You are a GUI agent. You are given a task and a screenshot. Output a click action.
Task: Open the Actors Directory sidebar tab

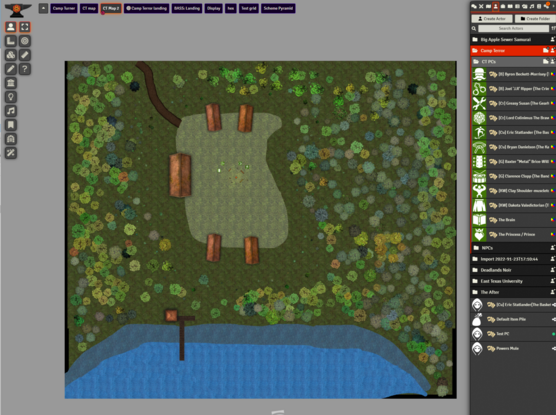tap(496, 6)
